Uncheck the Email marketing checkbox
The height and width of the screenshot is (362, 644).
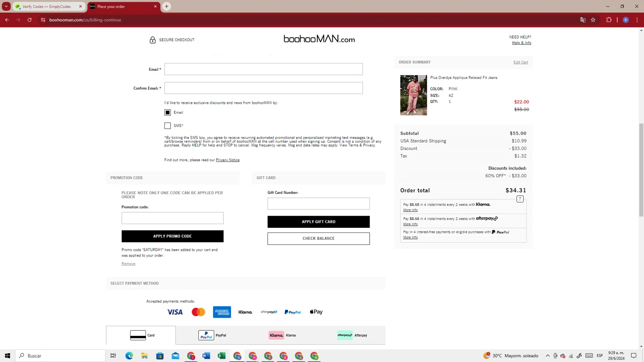coord(167,112)
